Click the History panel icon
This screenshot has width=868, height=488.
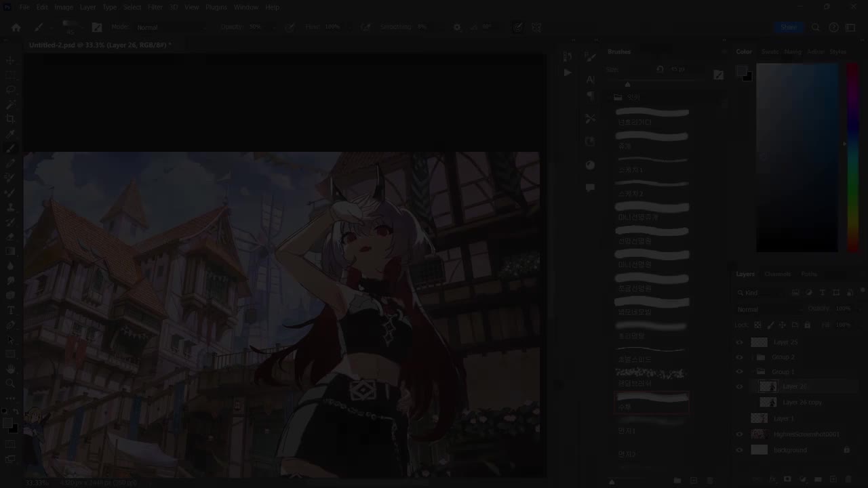coord(568,56)
